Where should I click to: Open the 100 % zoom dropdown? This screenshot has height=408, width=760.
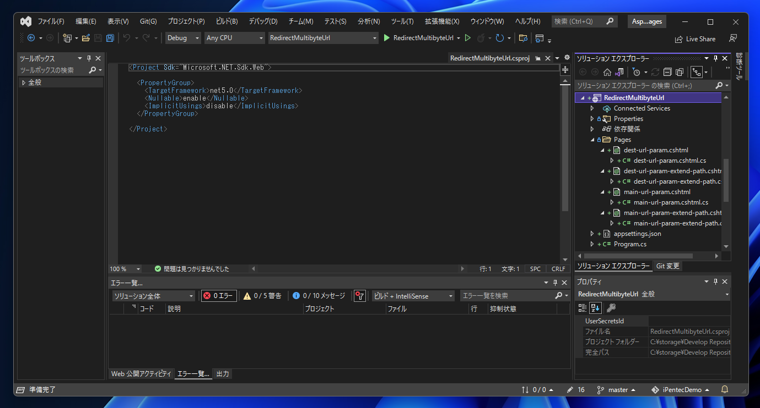[x=125, y=268]
